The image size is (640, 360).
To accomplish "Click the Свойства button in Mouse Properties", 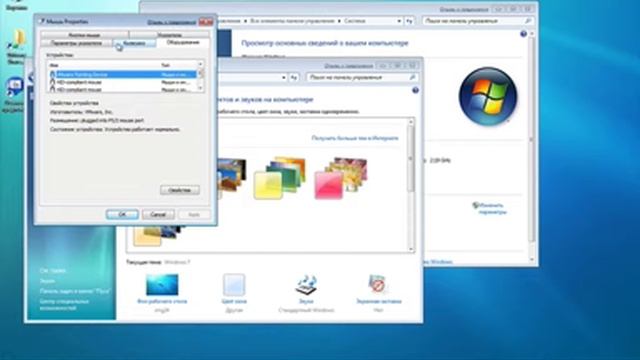I will click(180, 190).
